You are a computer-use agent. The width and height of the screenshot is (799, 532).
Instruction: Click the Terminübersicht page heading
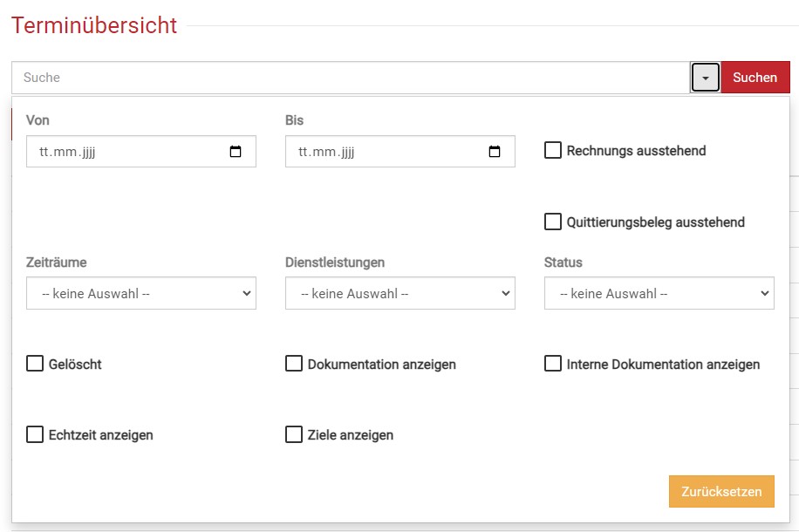94,25
